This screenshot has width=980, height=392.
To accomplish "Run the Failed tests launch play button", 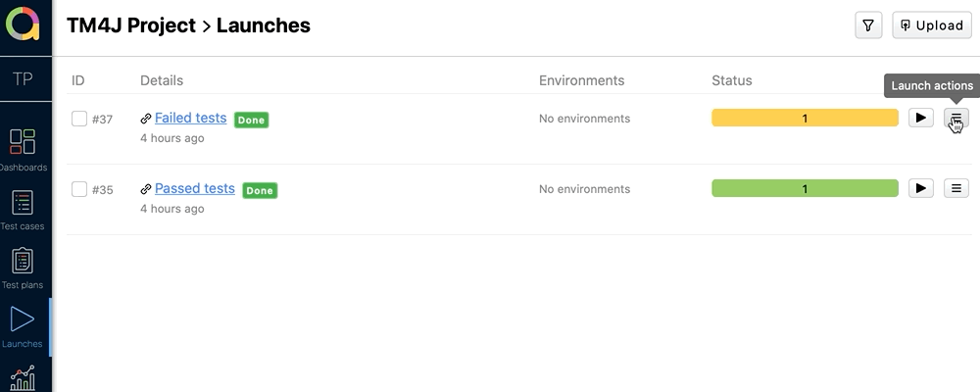I will click(920, 118).
